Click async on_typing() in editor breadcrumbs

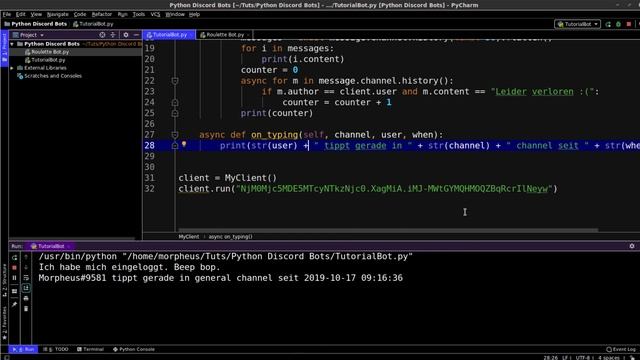click(x=231, y=237)
